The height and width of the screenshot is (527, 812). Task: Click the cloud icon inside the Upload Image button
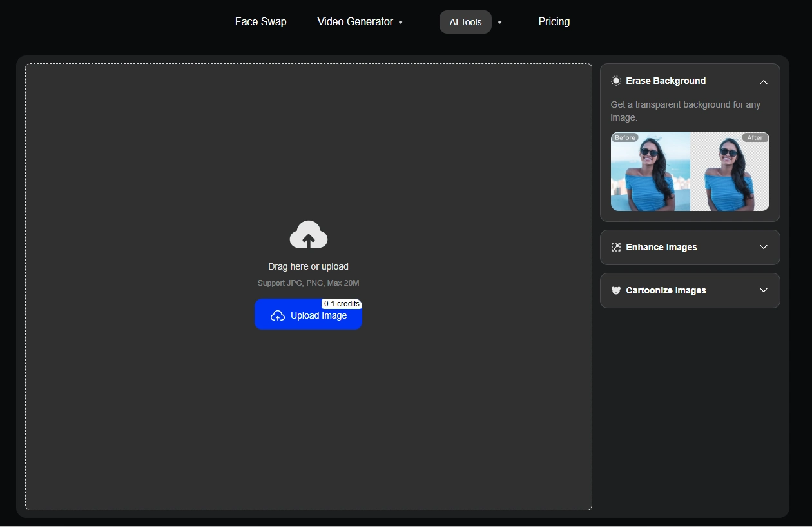click(277, 316)
